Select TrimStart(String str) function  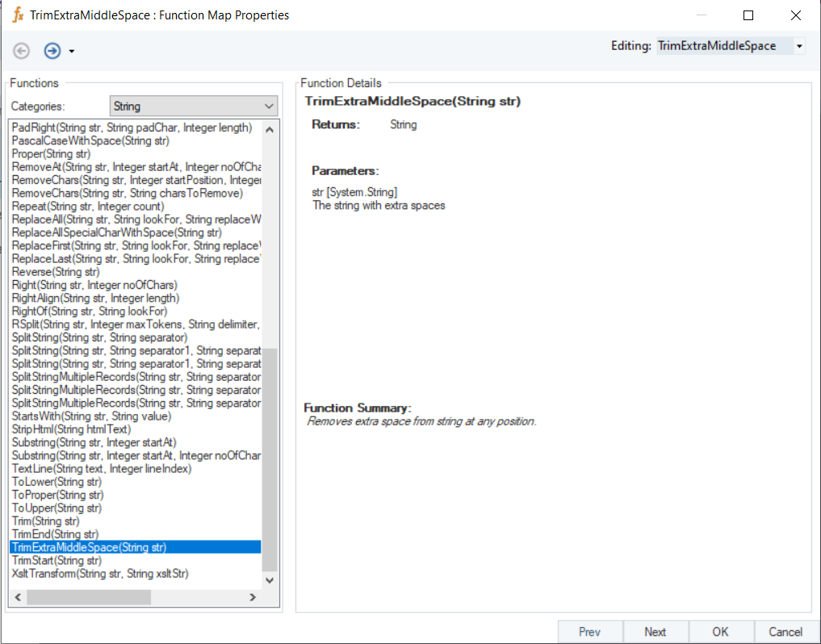57,560
